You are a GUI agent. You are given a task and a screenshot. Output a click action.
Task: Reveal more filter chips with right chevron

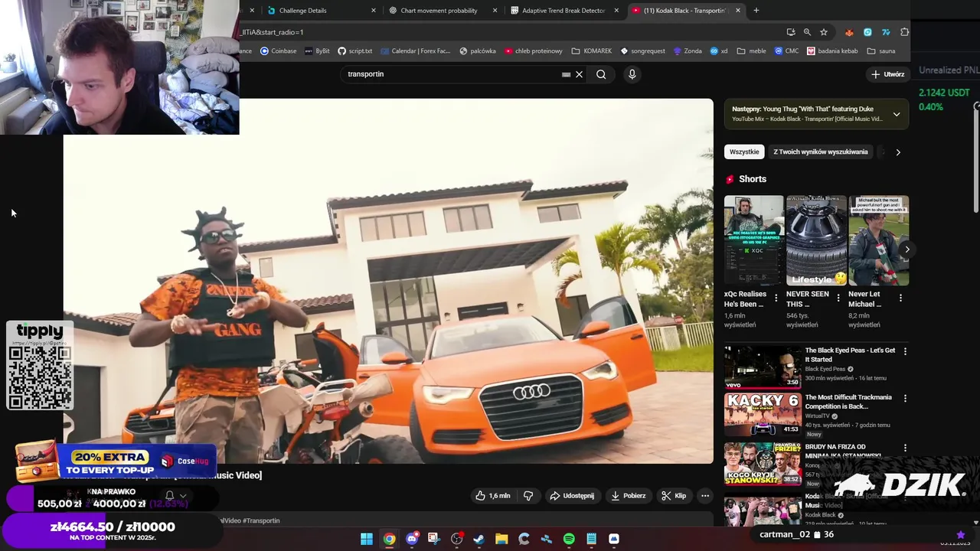point(898,152)
